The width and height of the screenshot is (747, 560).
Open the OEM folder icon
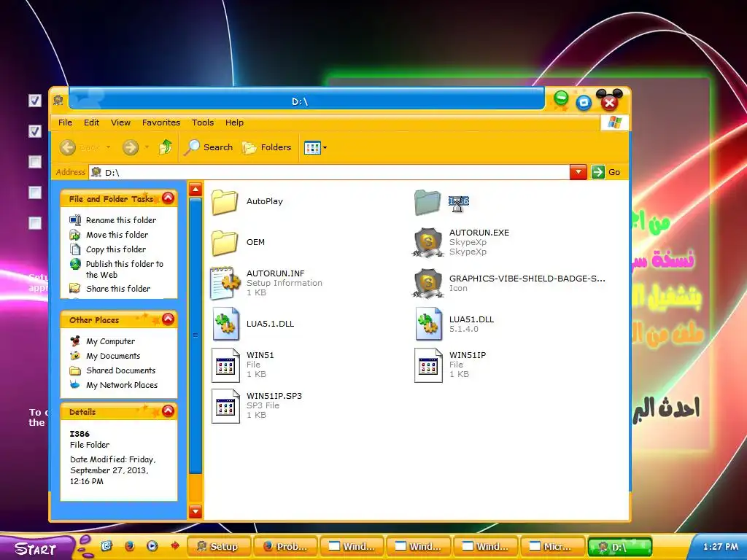pos(225,242)
